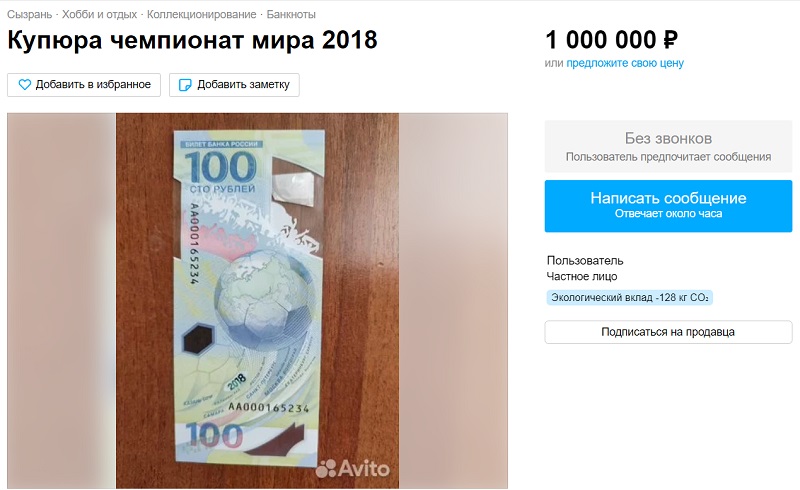
Task: Open the Хобби и отдых breadcrumb
Action: (99, 14)
